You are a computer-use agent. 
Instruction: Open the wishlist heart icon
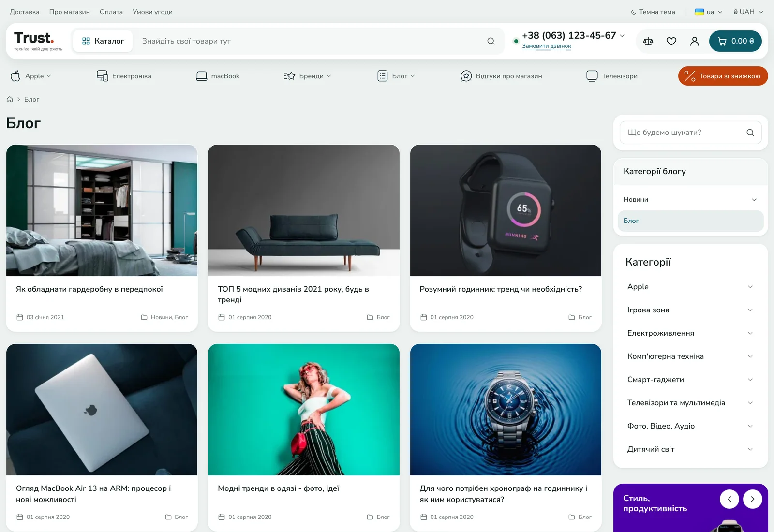point(671,41)
